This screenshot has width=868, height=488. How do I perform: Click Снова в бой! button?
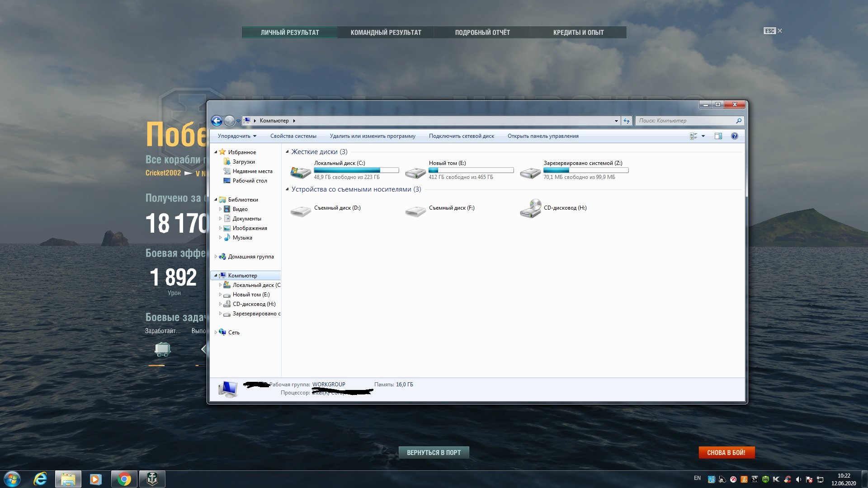click(x=726, y=453)
